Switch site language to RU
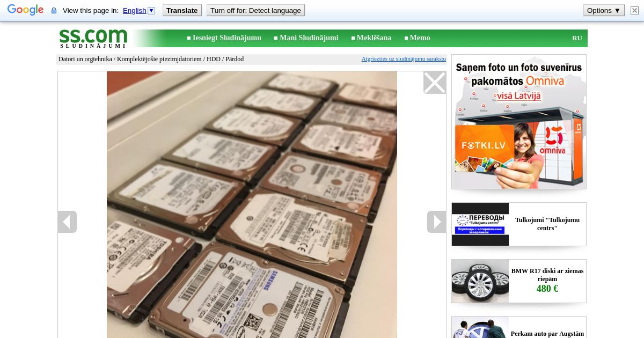The width and height of the screenshot is (644, 338). pos(577,38)
